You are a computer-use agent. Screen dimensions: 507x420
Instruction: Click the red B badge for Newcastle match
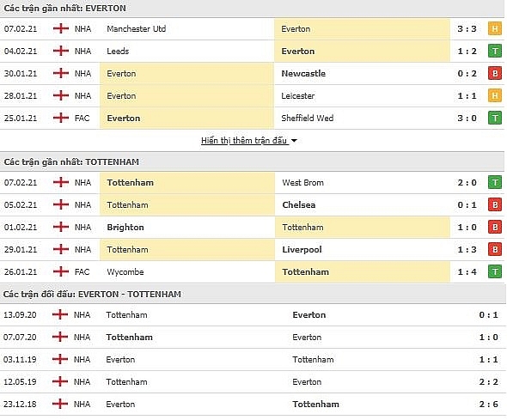click(x=494, y=73)
